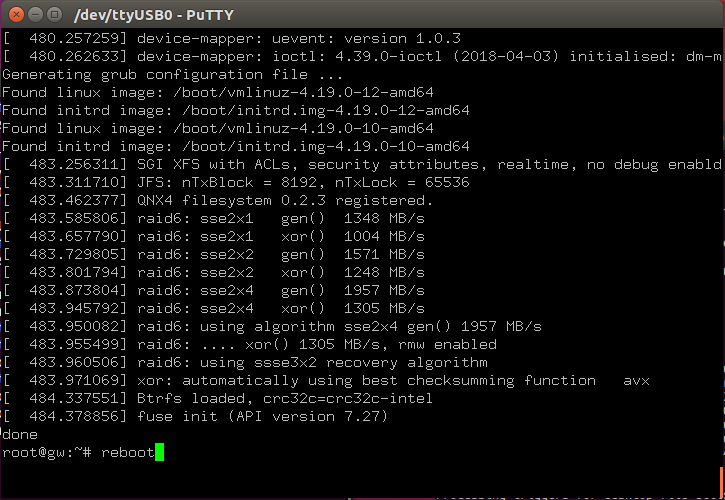Click 'Btrfs loaded, crc32c=crc32c-intel' line
725x500 pixels.
(217, 399)
